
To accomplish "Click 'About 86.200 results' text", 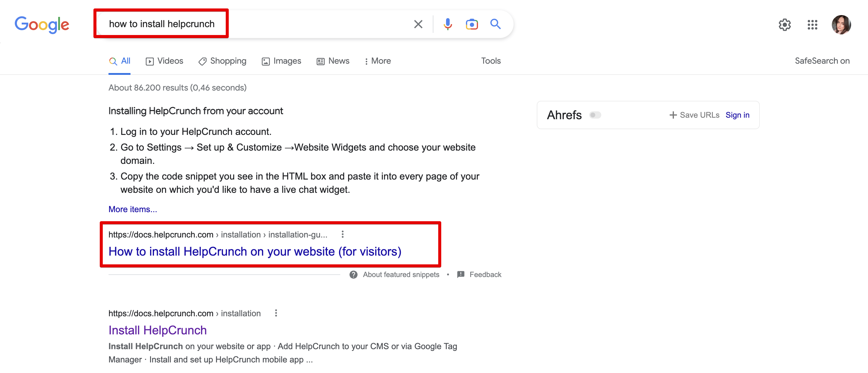I will tap(177, 88).
